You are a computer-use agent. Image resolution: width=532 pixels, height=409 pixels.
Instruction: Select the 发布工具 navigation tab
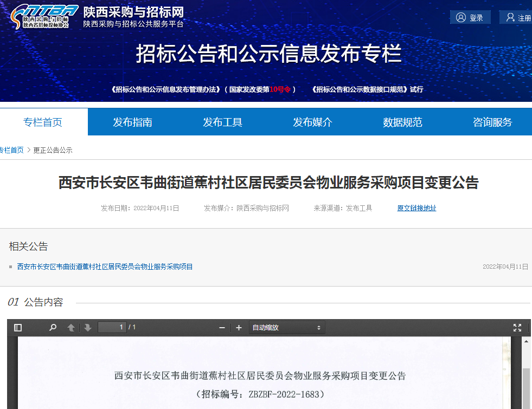[222, 122]
